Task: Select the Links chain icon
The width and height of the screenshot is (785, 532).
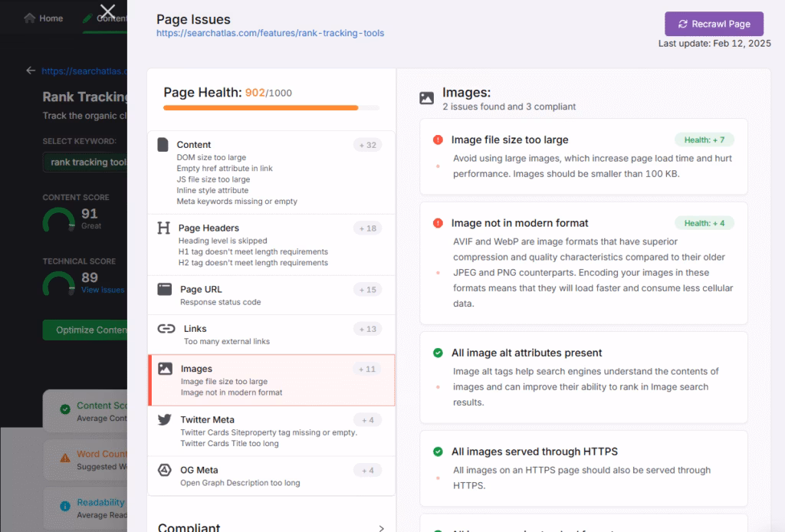Action: pos(166,329)
